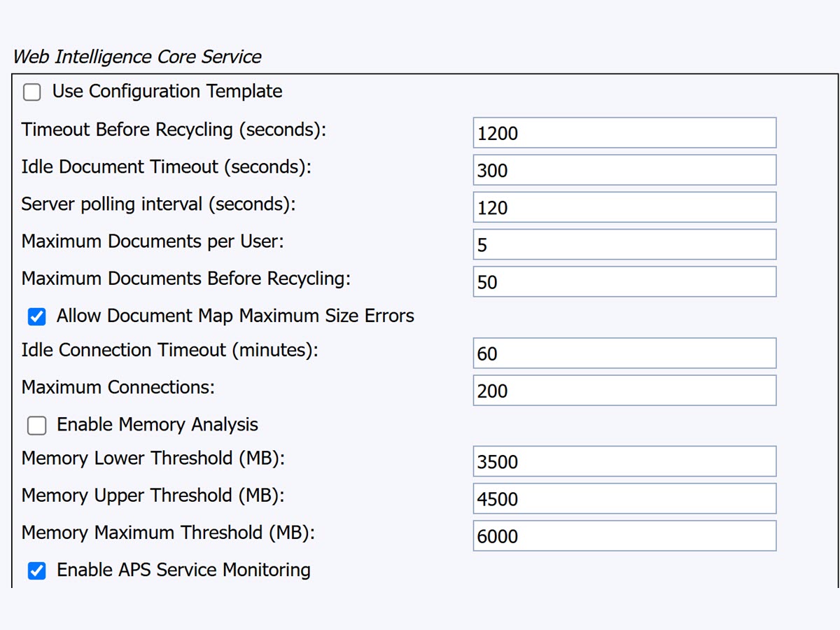Click the Enable Memory Analysis label text
Image resolution: width=840 pixels, height=630 pixels.
tap(157, 424)
